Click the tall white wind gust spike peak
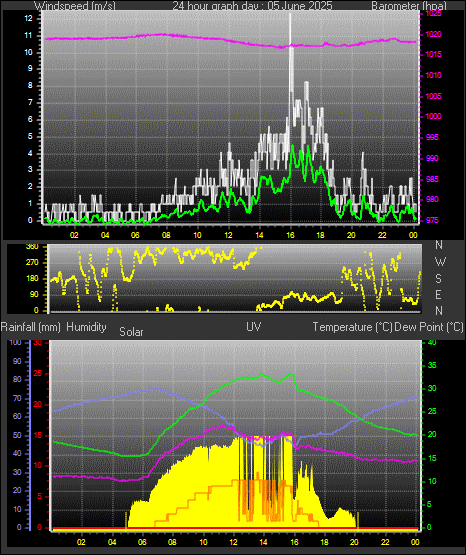 [x=291, y=14]
